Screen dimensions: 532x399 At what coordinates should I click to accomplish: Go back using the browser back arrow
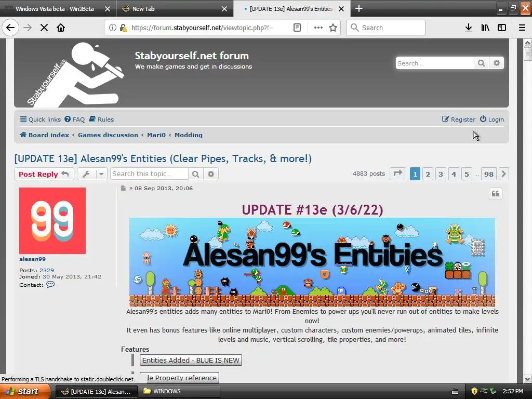pyautogui.click(x=10, y=28)
